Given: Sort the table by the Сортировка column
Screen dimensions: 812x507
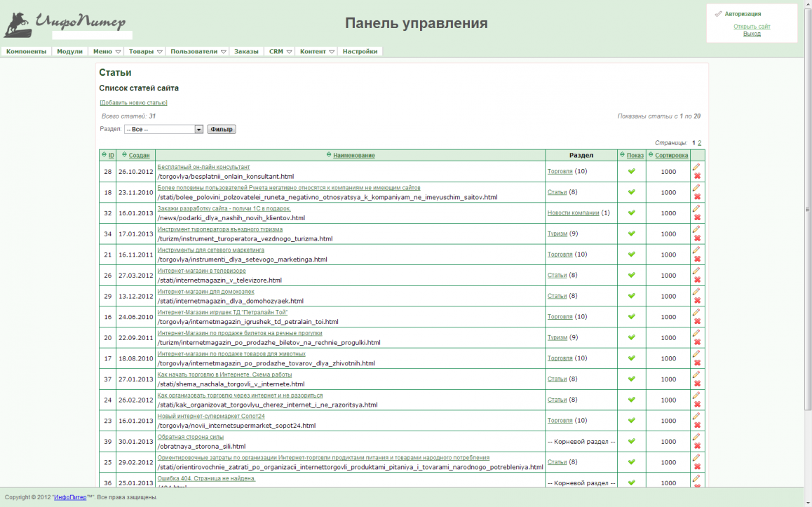Looking at the screenshot, I should (672, 156).
